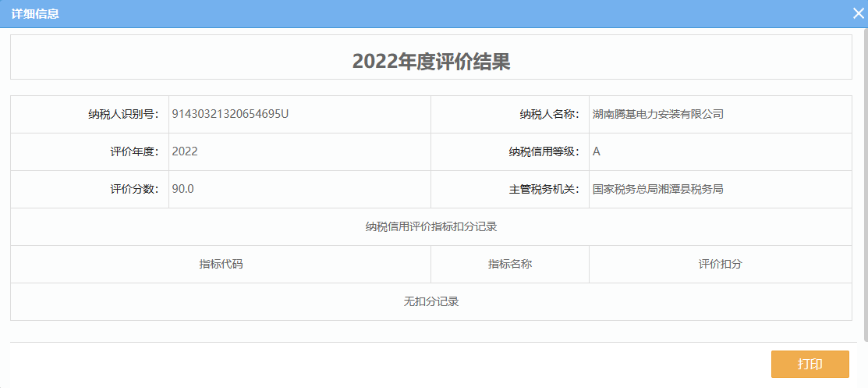The image size is (868, 388).
Task: Click the 纳税人识别号 label
Action: click(x=124, y=114)
